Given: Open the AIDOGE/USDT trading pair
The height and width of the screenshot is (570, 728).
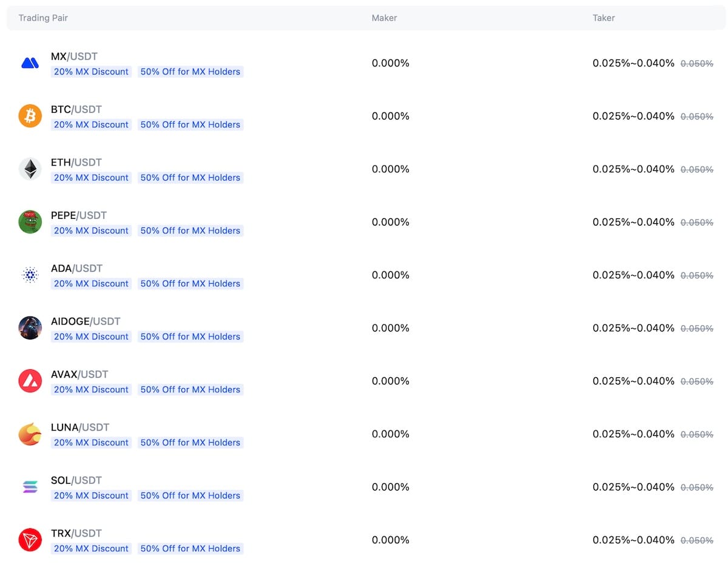Looking at the screenshot, I should [86, 321].
